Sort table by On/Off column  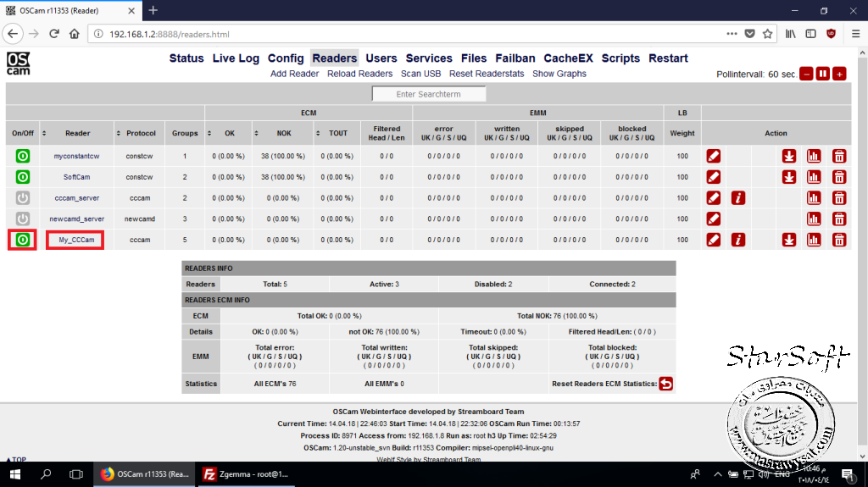pyautogui.click(x=23, y=133)
